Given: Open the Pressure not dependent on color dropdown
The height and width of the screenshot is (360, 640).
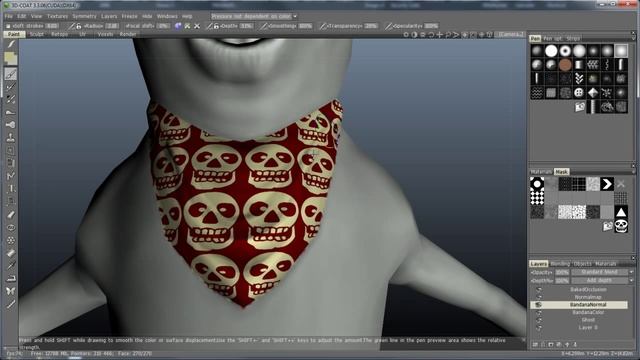Looking at the screenshot, I should 254,16.
